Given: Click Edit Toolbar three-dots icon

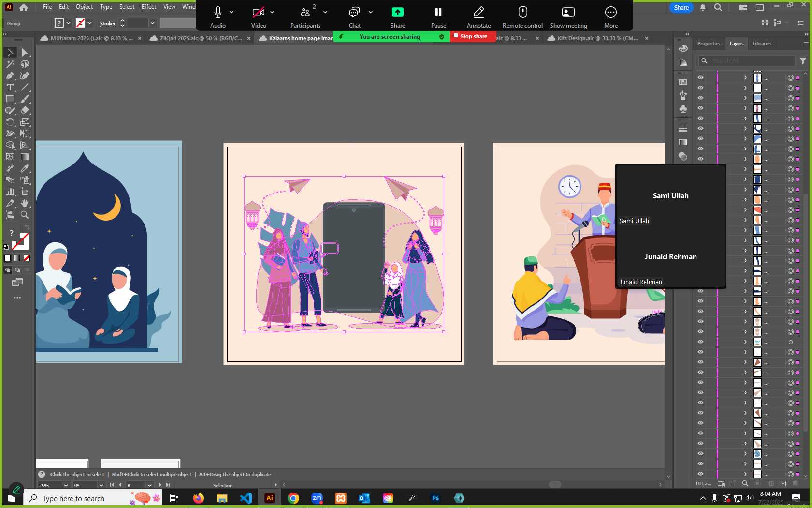Looking at the screenshot, I should click(17, 298).
